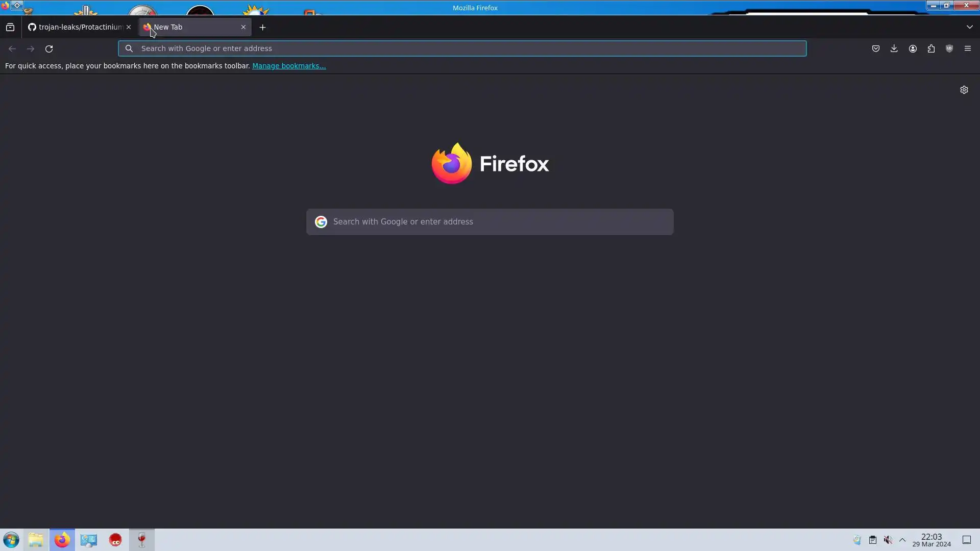Show hidden system tray icons
This screenshot has width=980, height=551.
(x=902, y=540)
